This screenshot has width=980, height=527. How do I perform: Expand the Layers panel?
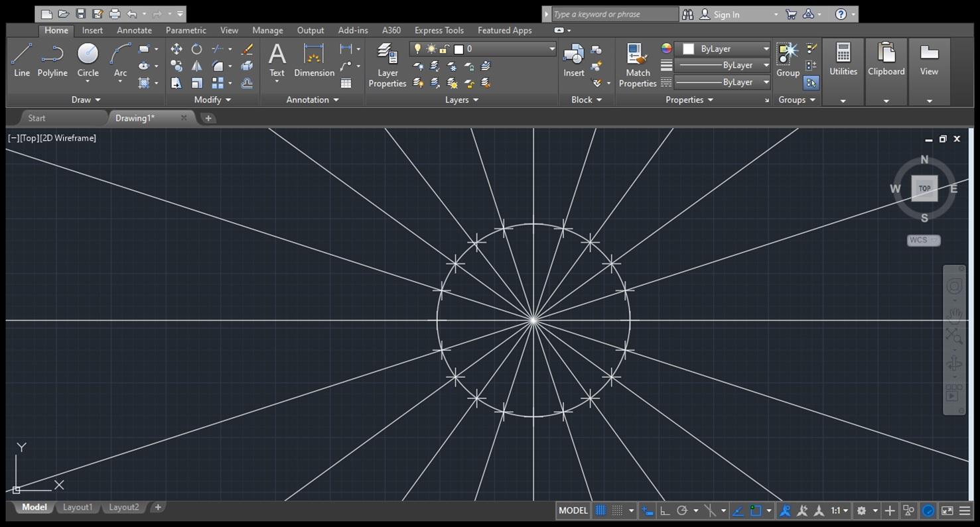click(462, 99)
